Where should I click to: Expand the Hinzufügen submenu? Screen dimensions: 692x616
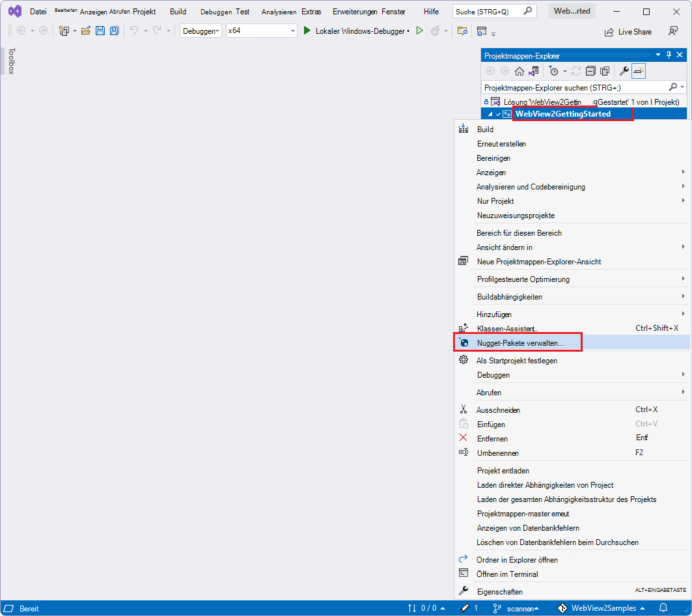[496, 314]
